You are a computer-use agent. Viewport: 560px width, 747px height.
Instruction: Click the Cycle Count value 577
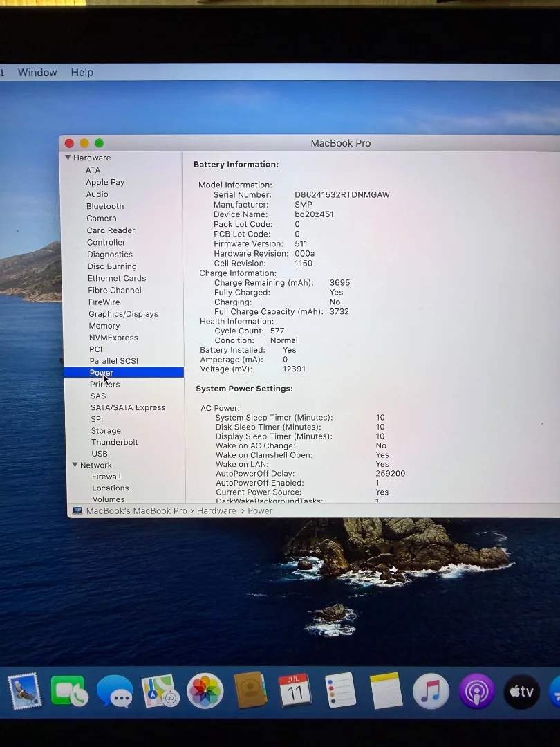point(277,331)
